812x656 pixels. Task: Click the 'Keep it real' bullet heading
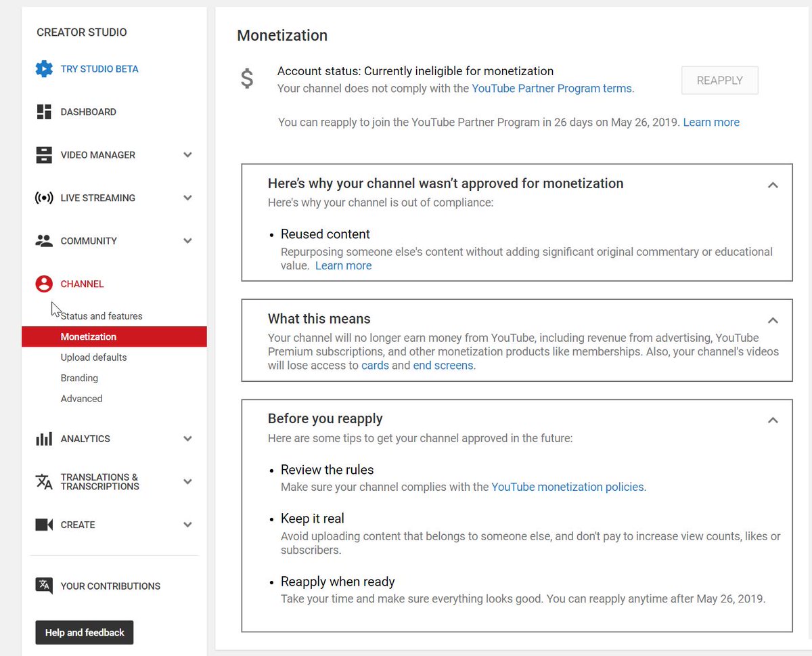coord(313,519)
